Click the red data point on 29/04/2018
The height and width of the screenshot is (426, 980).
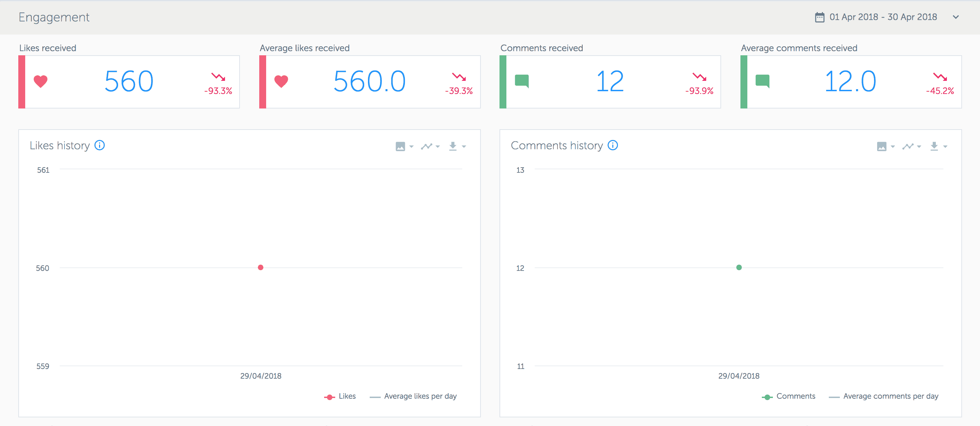(261, 268)
